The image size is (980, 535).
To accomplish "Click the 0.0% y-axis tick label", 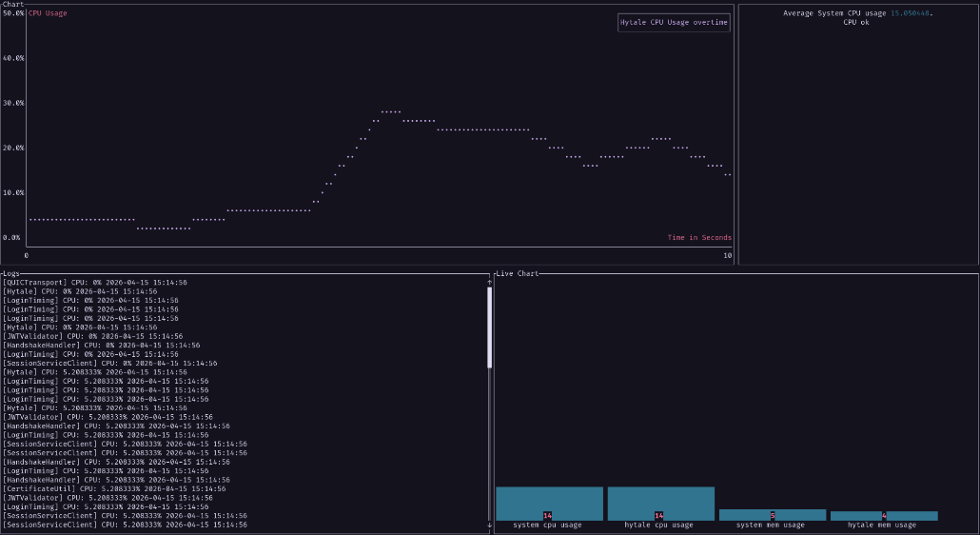I will pos(11,237).
